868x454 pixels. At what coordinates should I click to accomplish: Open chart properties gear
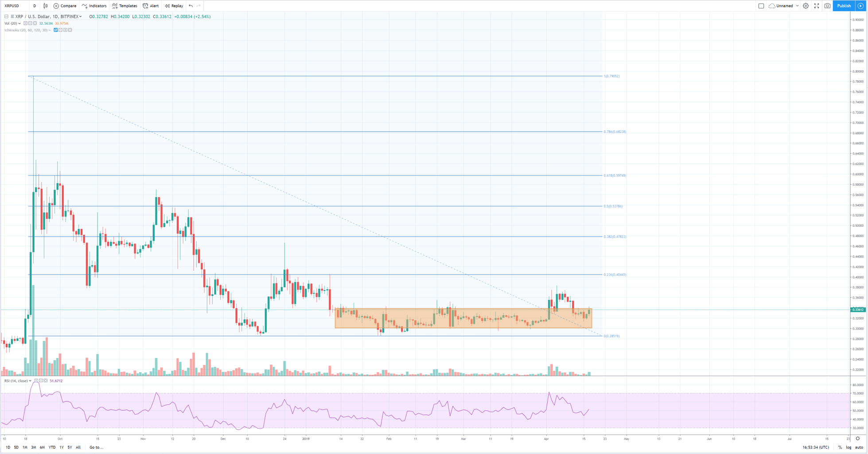(806, 6)
